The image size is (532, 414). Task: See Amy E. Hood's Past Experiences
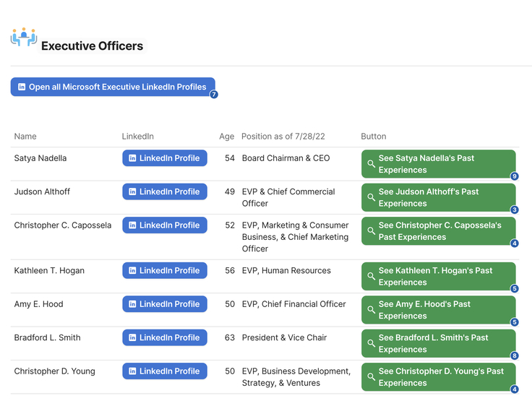pyautogui.click(x=438, y=310)
